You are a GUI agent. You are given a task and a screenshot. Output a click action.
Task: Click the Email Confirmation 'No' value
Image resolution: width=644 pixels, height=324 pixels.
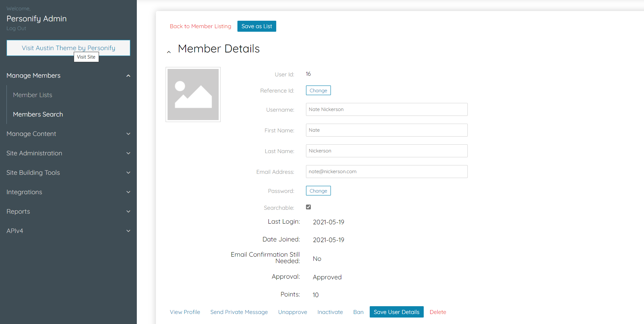(317, 259)
